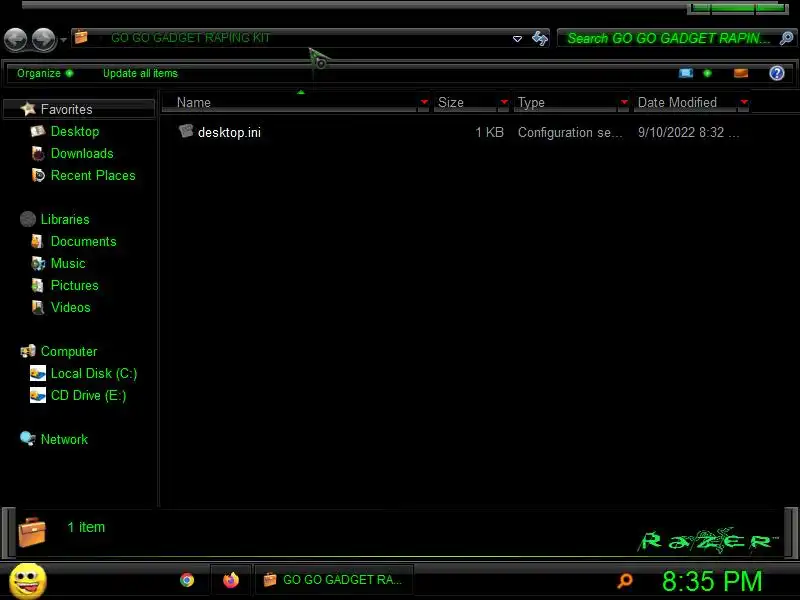Screen dimensions: 800x600
Task: Open the Name column filter dropdown
Action: 424,103
